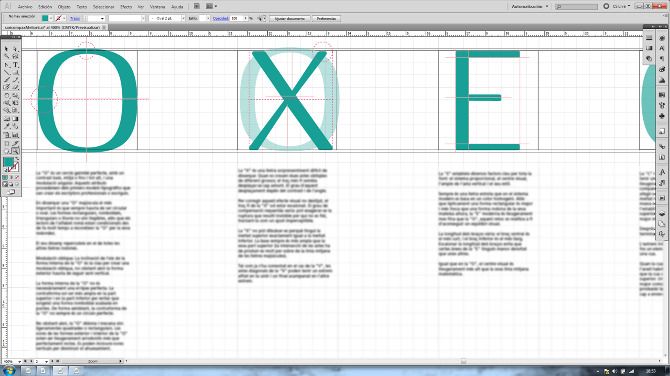
Task: Open the Character (A) panel icon
Action: [x=662, y=48]
